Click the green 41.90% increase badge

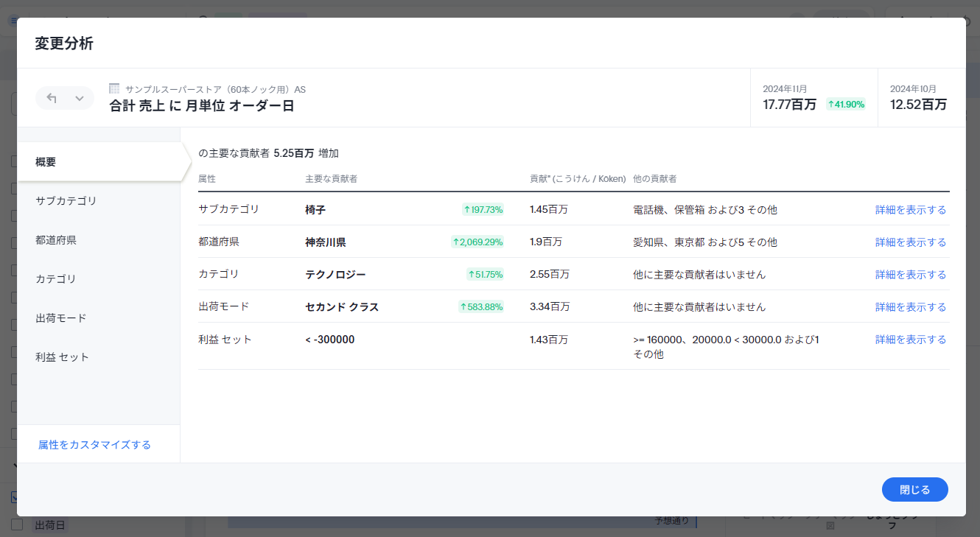tap(845, 105)
